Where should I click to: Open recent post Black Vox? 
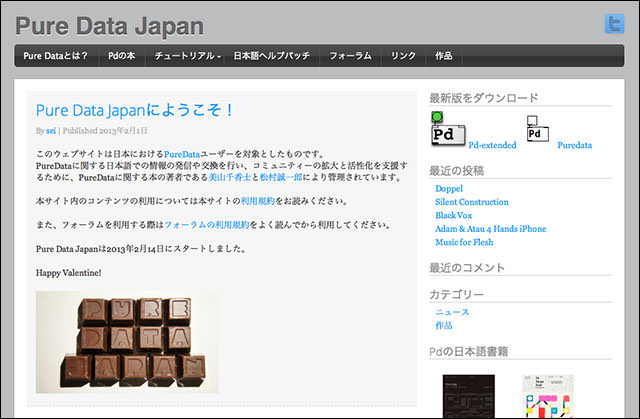(453, 215)
